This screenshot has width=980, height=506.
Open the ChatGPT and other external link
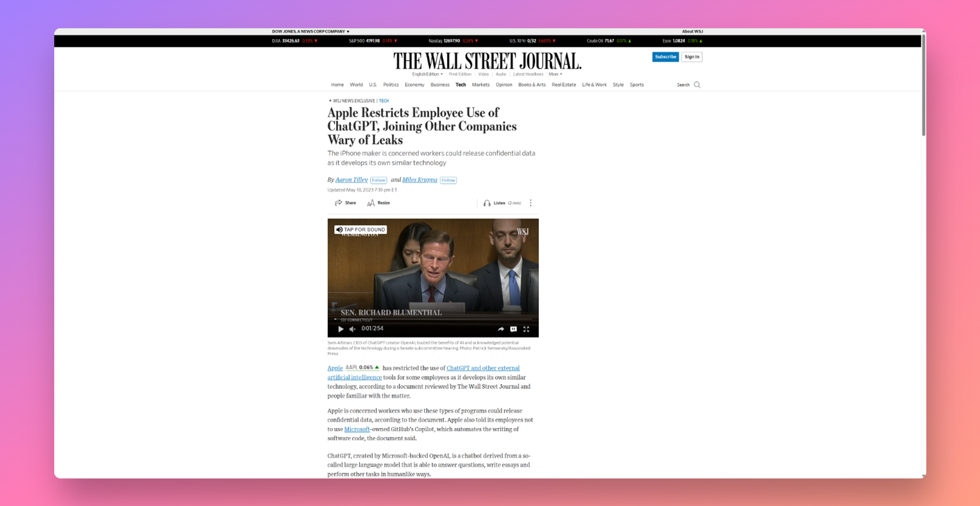tap(483, 368)
